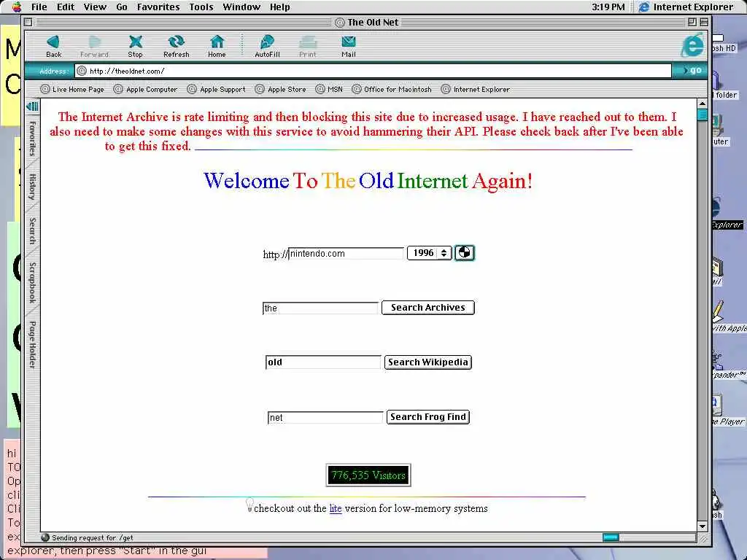Click the Internet Explorer logo in the toolbar
This screenshot has height=560, width=747.
coord(692,46)
